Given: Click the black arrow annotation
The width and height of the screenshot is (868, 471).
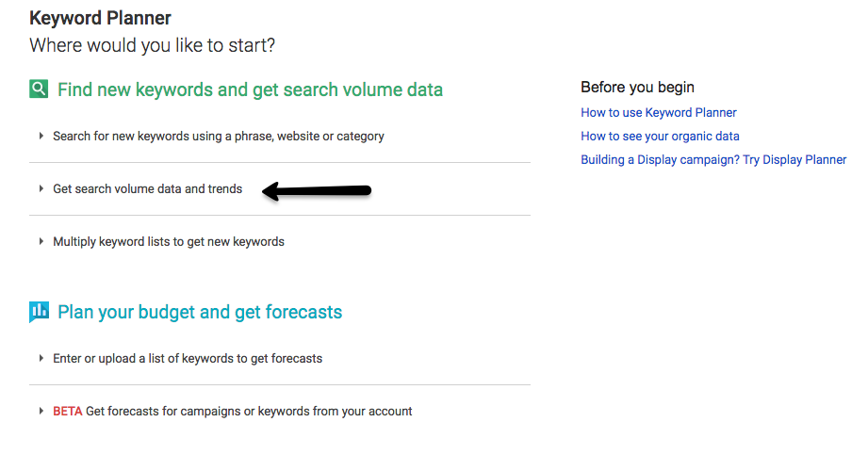Looking at the screenshot, I should [x=316, y=191].
